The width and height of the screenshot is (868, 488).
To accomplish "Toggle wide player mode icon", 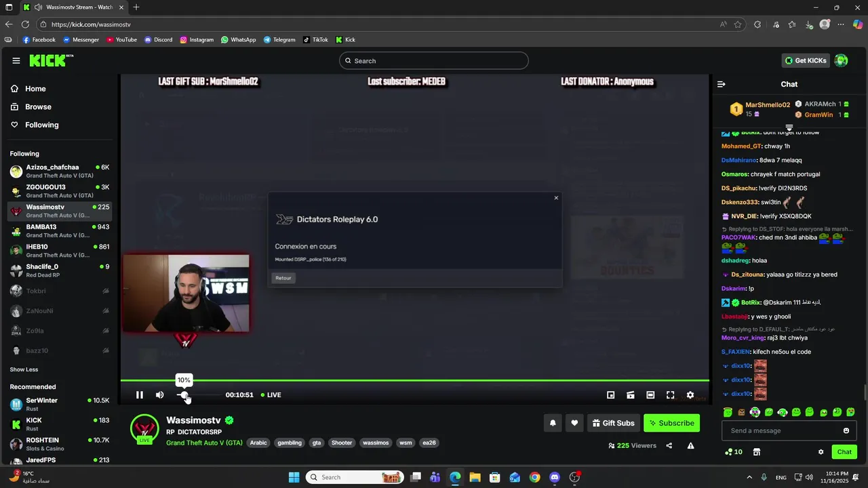I will (x=650, y=395).
